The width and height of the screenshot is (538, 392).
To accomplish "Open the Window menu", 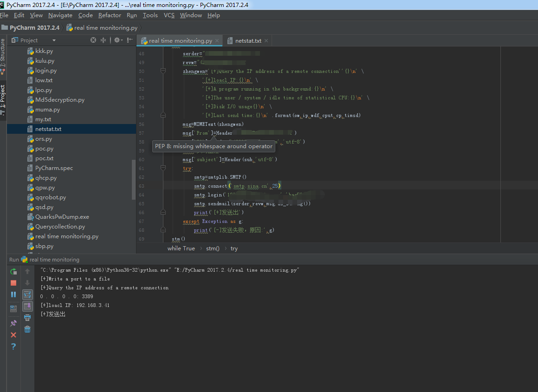I will 191,15.
